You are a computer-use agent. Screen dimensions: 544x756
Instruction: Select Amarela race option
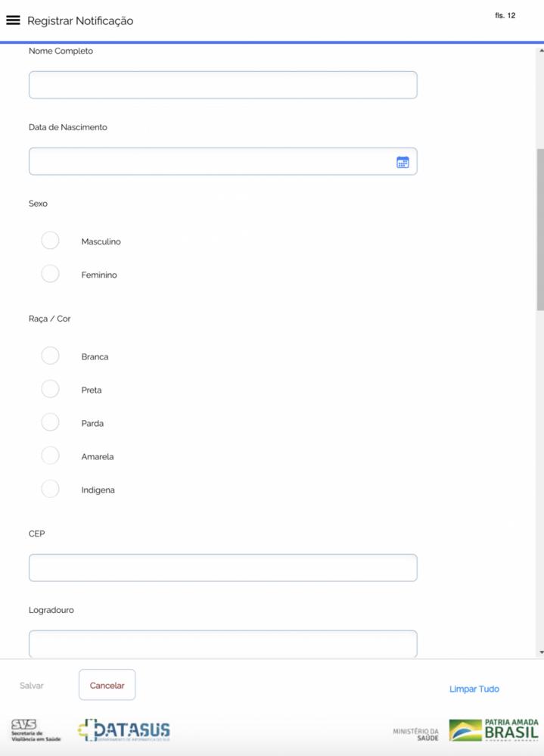pos(50,456)
